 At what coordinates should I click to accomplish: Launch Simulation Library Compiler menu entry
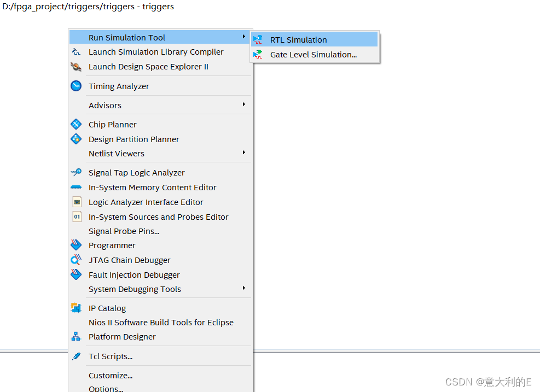click(x=160, y=52)
